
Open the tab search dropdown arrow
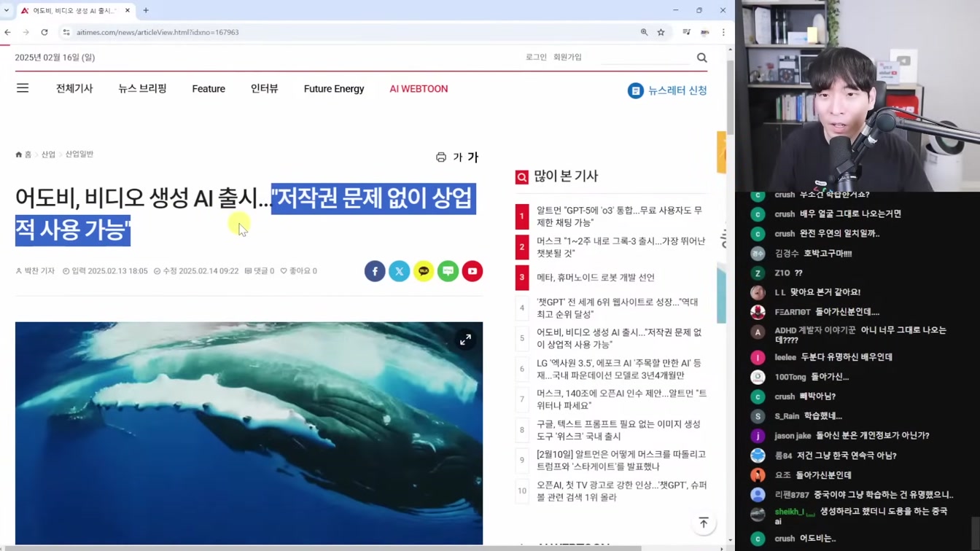point(7,10)
